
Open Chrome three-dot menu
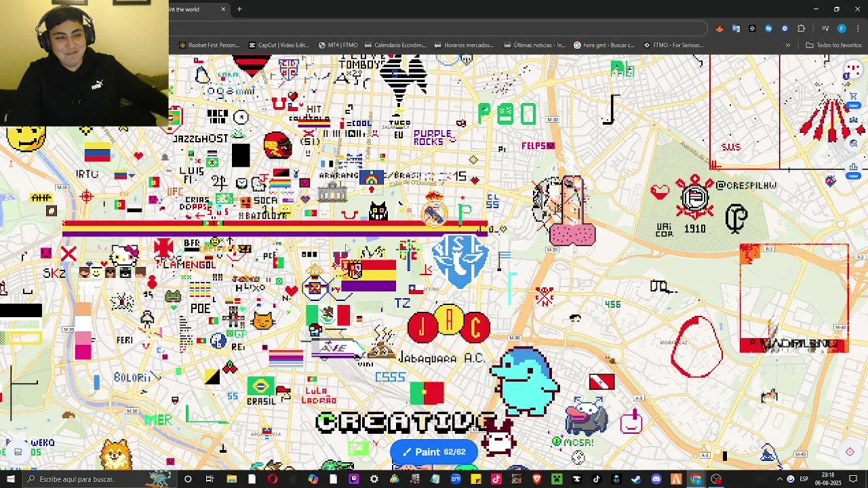coord(858,28)
